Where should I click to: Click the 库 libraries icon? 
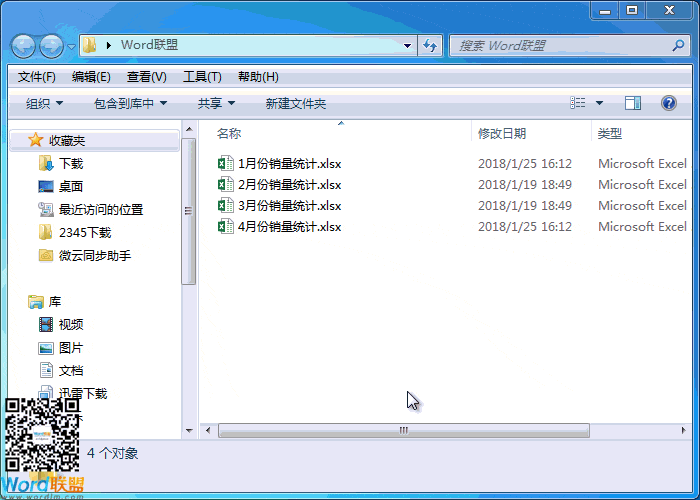pos(36,302)
